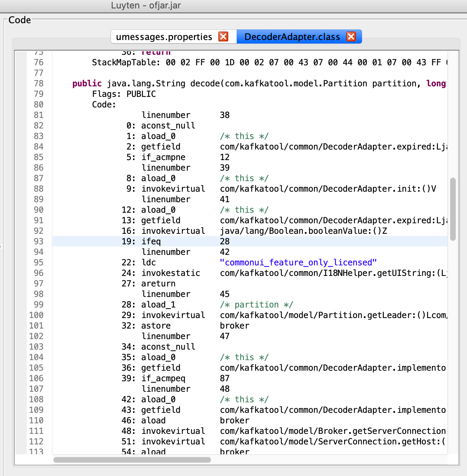Screen dimensions: 467x476
Task: Click the vertical scrollbar thumb
Action: pyautogui.click(x=453, y=209)
